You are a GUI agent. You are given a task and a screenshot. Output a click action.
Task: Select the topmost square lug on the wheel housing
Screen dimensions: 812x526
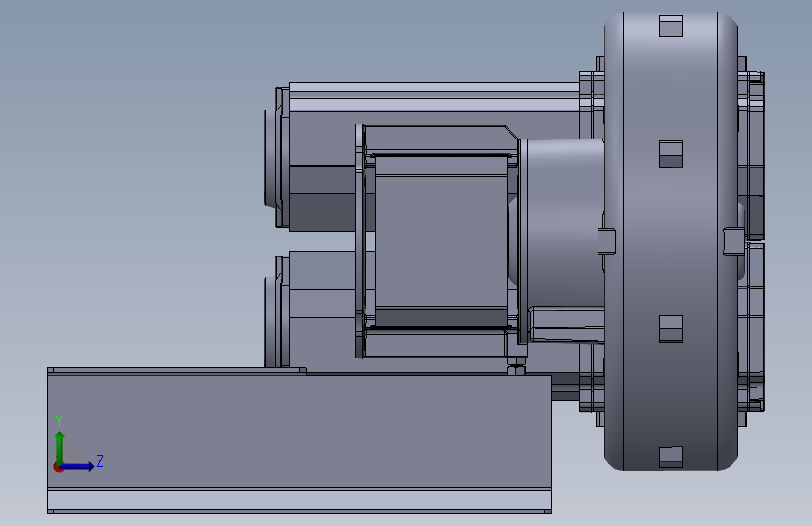(x=672, y=25)
